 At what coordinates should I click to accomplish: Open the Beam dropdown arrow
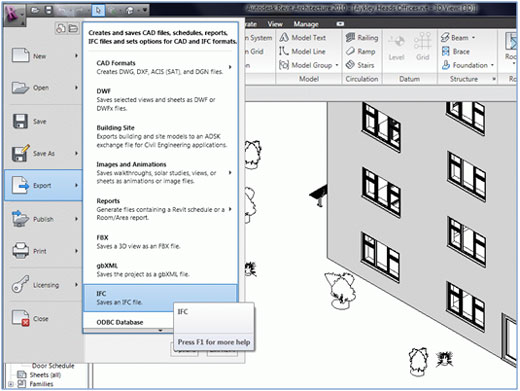pos(474,38)
